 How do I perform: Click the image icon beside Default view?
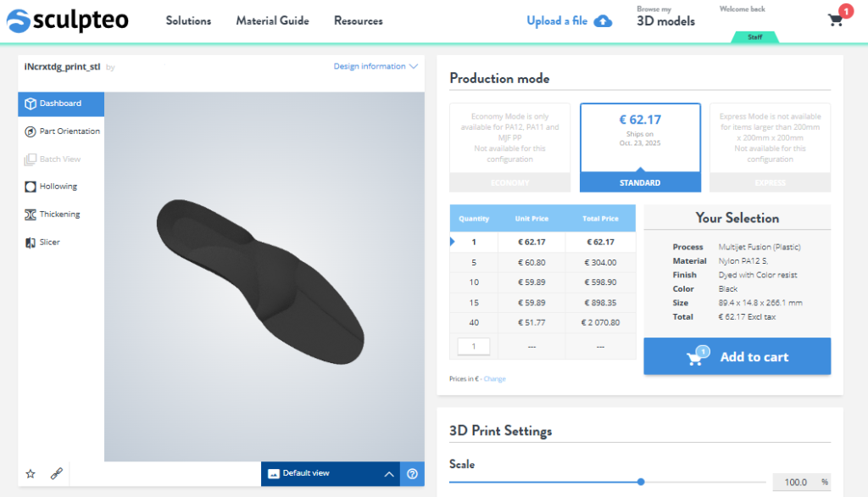click(x=274, y=474)
